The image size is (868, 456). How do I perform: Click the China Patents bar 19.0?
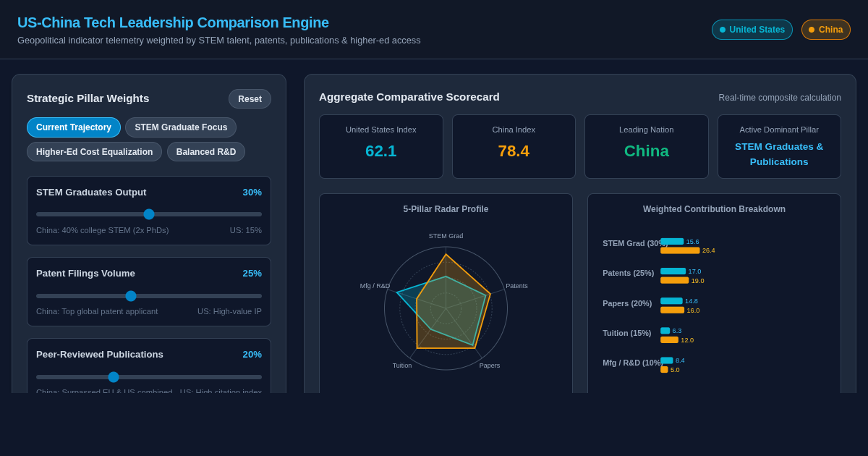(x=674, y=280)
